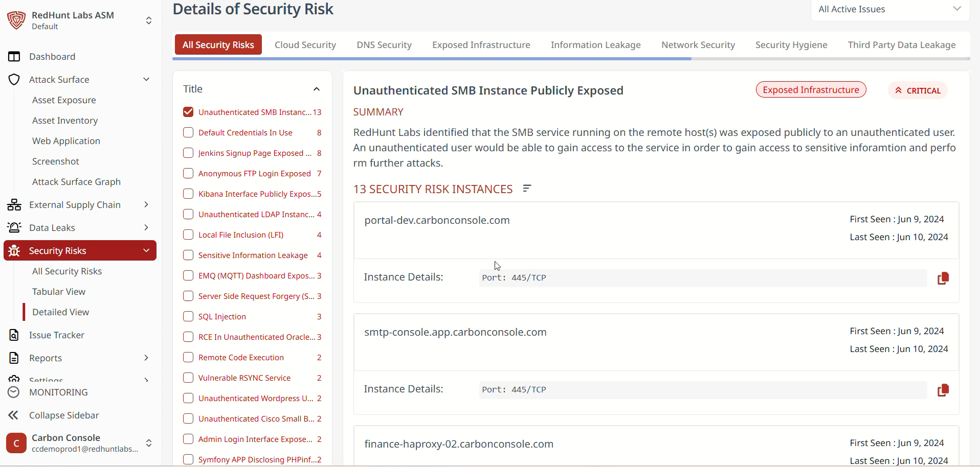
Task: Check Sensitive Information Leakage
Action: pos(188,255)
